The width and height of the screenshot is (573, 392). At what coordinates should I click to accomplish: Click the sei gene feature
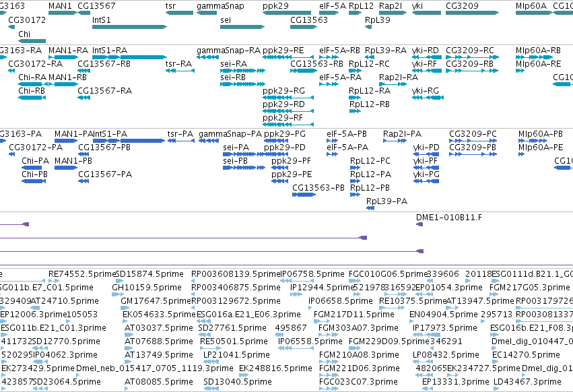point(242,27)
